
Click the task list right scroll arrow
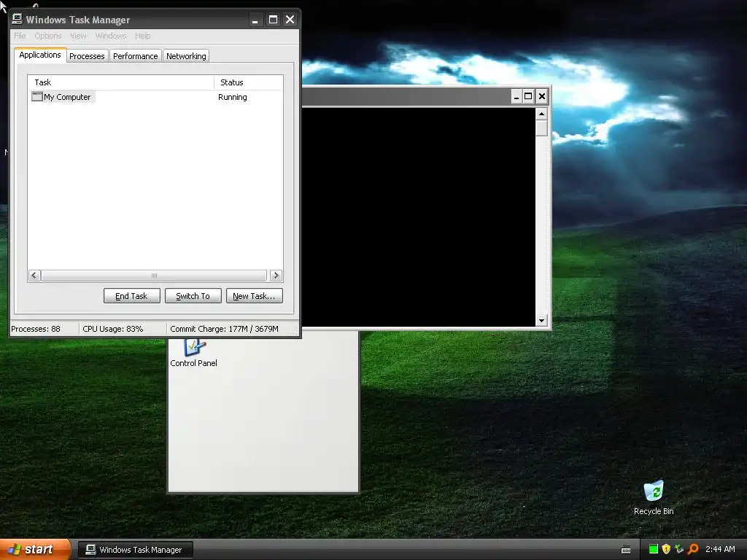[x=276, y=275]
